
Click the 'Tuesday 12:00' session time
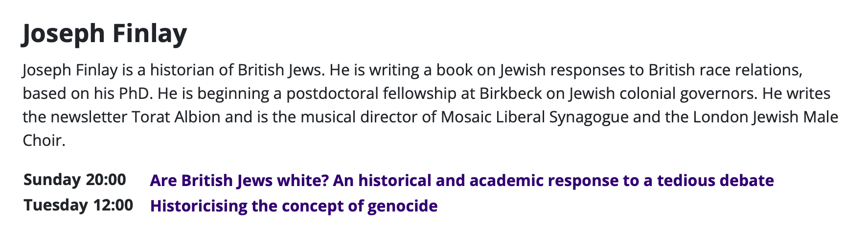78,205
